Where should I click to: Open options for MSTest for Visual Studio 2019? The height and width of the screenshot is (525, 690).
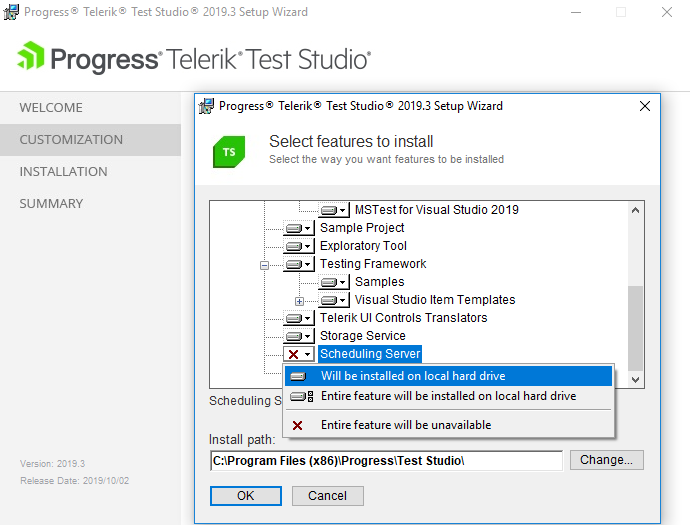(x=334, y=210)
